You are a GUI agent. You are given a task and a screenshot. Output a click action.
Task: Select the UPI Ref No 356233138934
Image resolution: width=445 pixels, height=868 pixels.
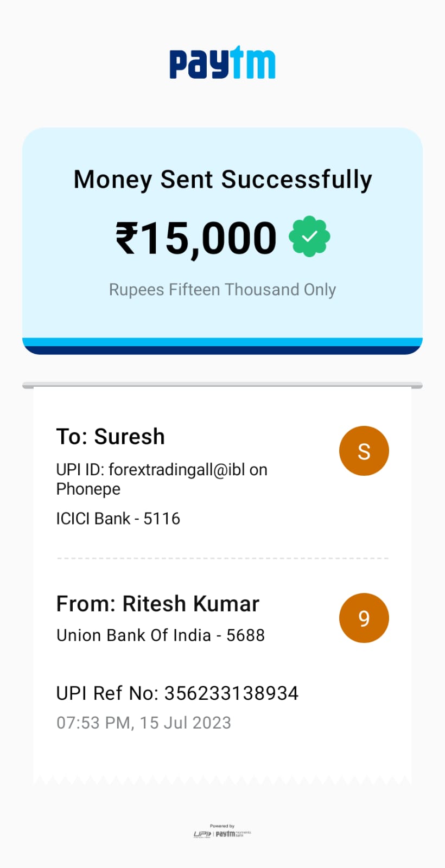coord(177,693)
